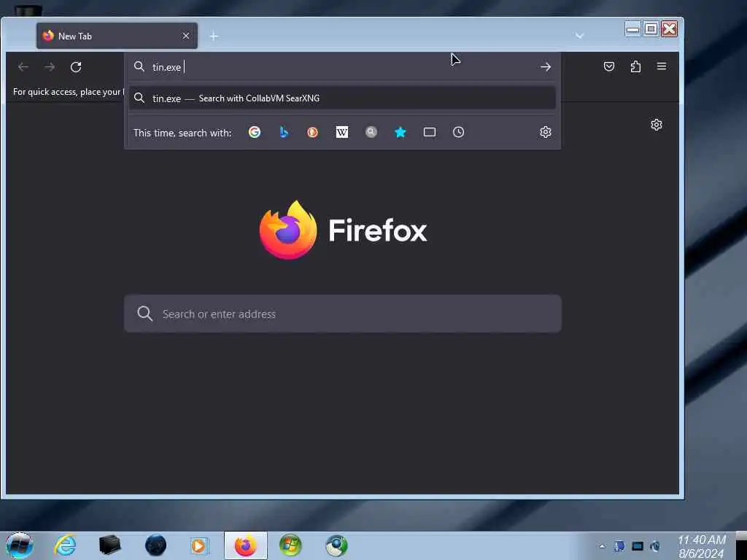Submit the URL with the go arrow
Image resolution: width=747 pixels, height=560 pixels.
click(546, 66)
